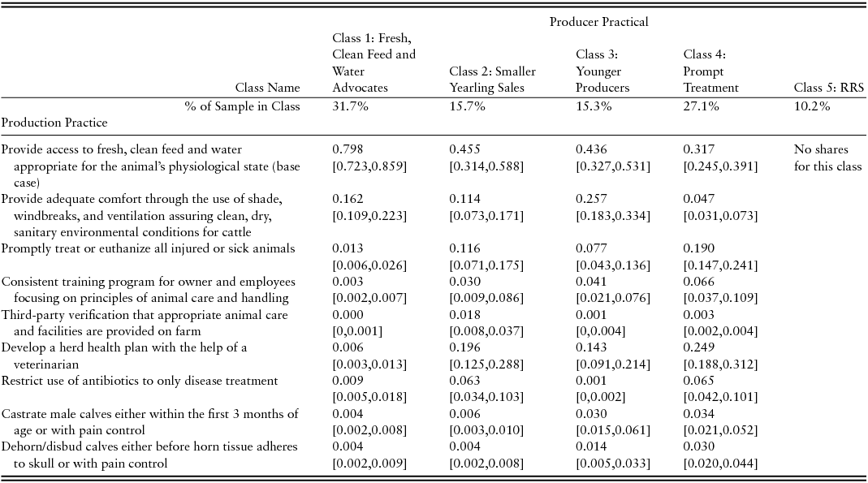Click the Restrict use of antibiotics row label
The width and height of the screenshot is (868, 483).
pos(140,381)
